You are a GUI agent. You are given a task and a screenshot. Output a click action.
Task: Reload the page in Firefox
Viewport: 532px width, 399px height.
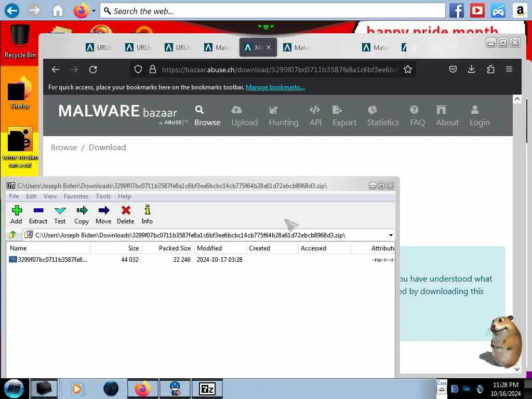pyautogui.click(x=93, y=70)
